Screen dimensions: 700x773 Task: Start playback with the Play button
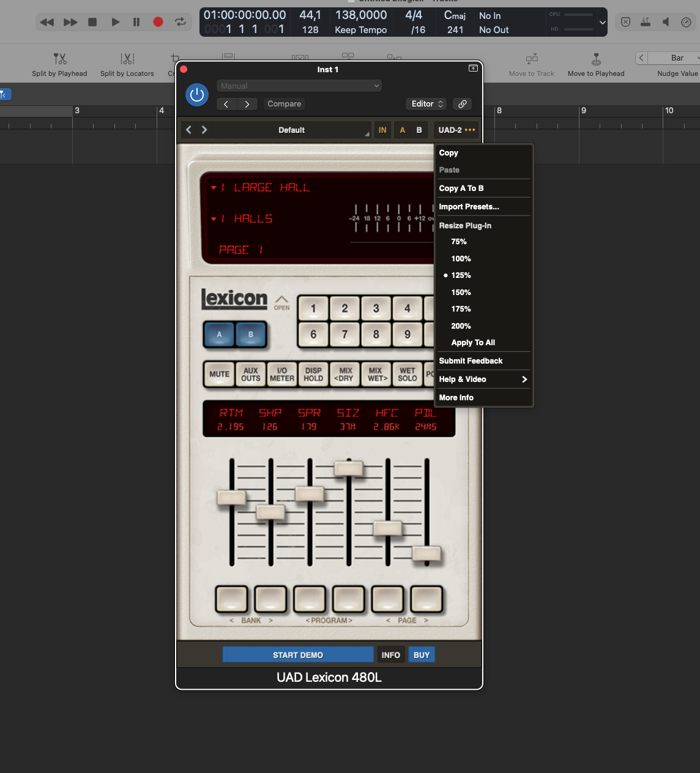115,22
